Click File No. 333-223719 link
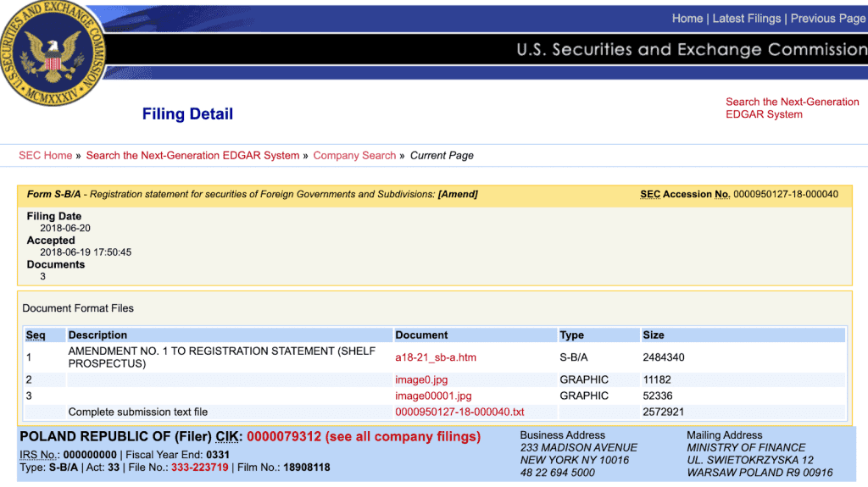 pyautogui.click(x=200, y=468)
